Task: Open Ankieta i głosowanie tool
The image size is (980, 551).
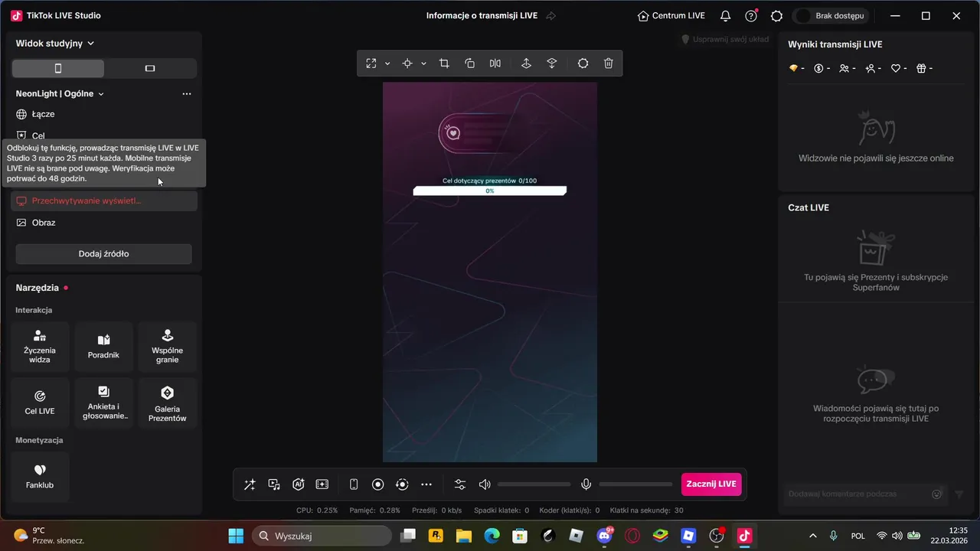Action: tap(103, 403)
